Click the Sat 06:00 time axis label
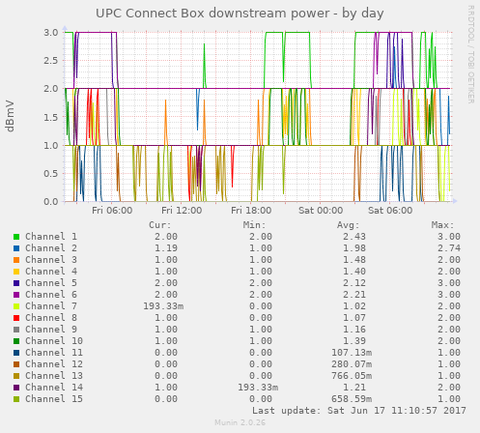The width and height of the screenshot is (480, 433). click(x=390, y=211)
